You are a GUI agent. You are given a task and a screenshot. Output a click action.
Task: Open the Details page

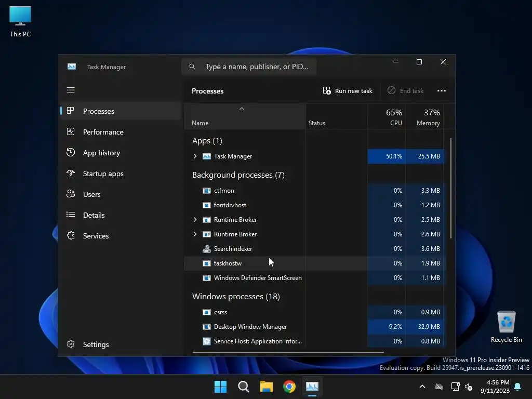click(121, 215)
